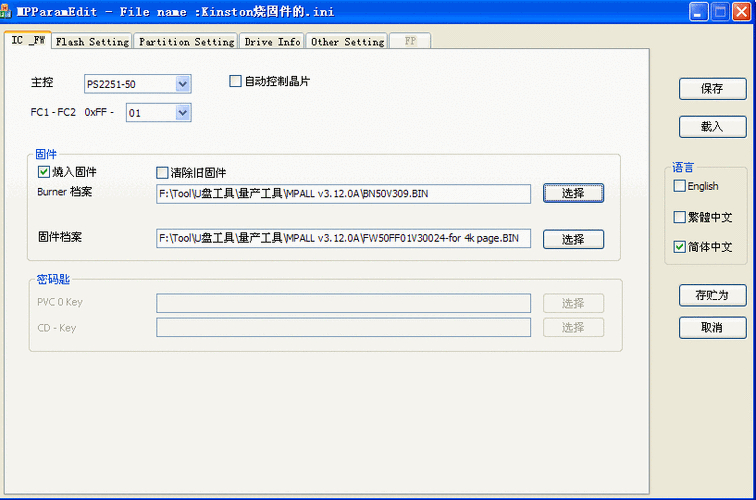Click the 0xFF - text
Image resolution: width=756 pixels, height=500 pixels.
pos(99,112)
